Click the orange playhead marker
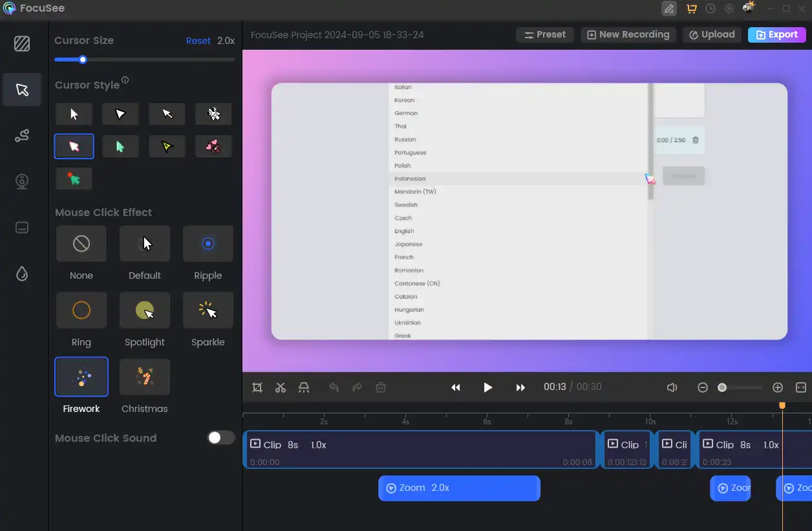Viewport: 812px width, 531px height. pos(782,406)
